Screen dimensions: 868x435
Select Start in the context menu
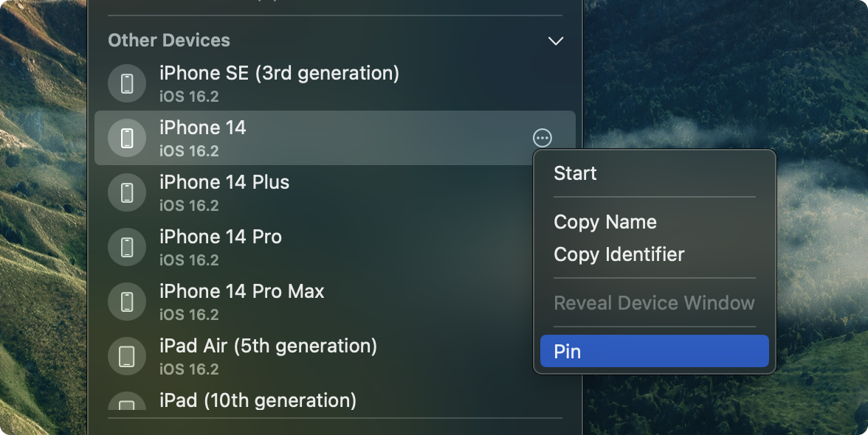tap(654, 173)
